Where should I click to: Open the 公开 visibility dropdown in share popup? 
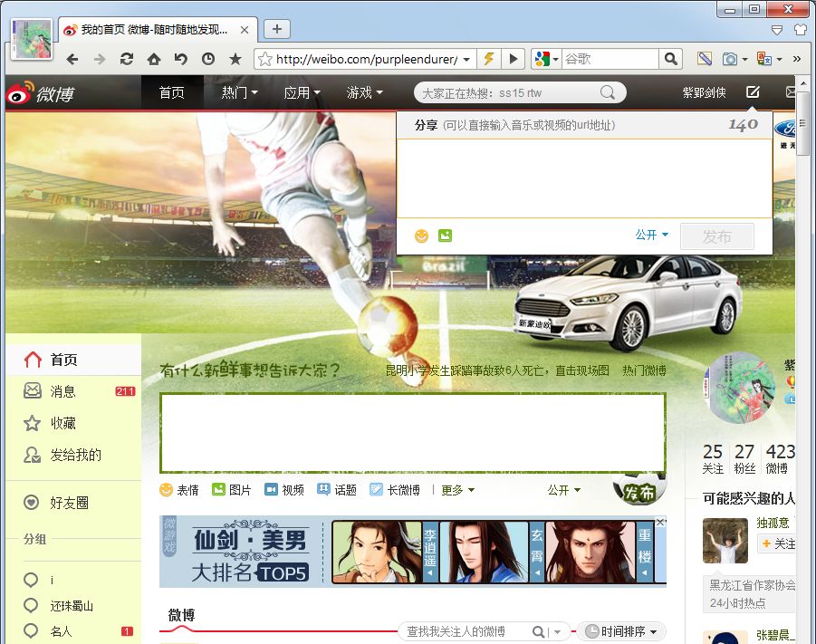pos(651,235)
